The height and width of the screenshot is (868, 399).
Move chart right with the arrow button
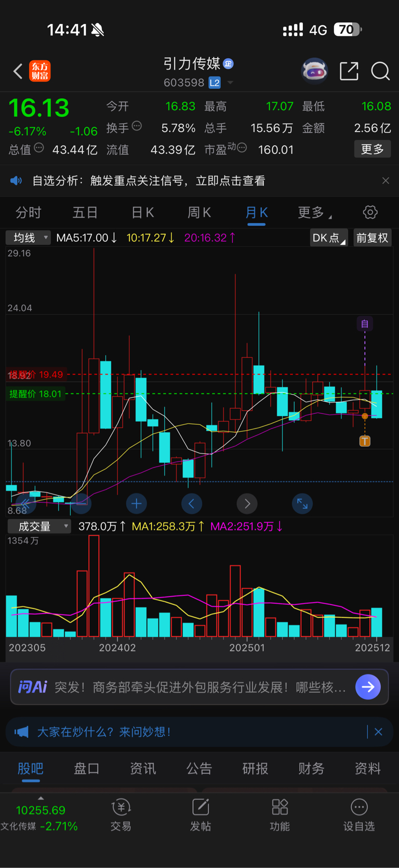point(247,503)
